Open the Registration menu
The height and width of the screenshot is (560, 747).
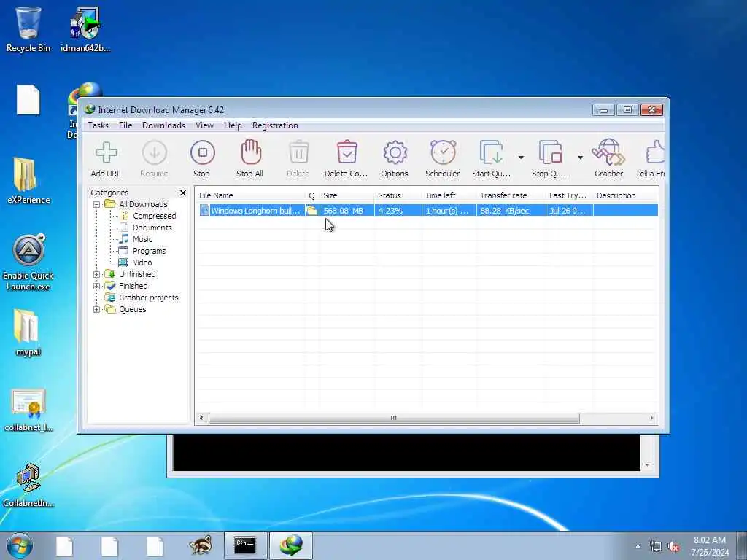pos(275,125)
